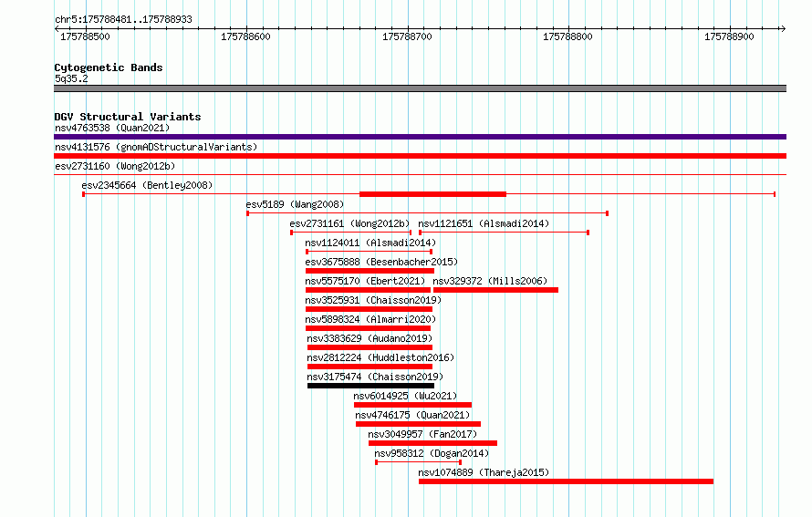Open the nsv5898324 (Almarri2020) label
This screenshot has width=812, height=517.
(370, 319)
